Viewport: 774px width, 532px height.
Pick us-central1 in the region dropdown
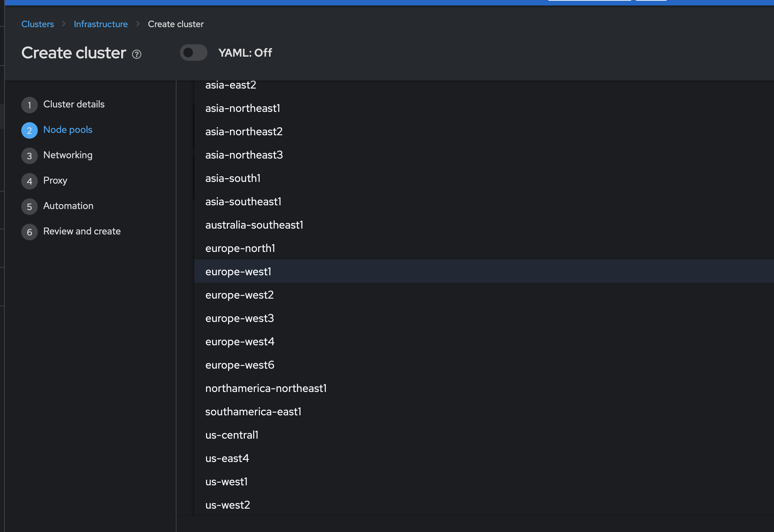[232, 435]
